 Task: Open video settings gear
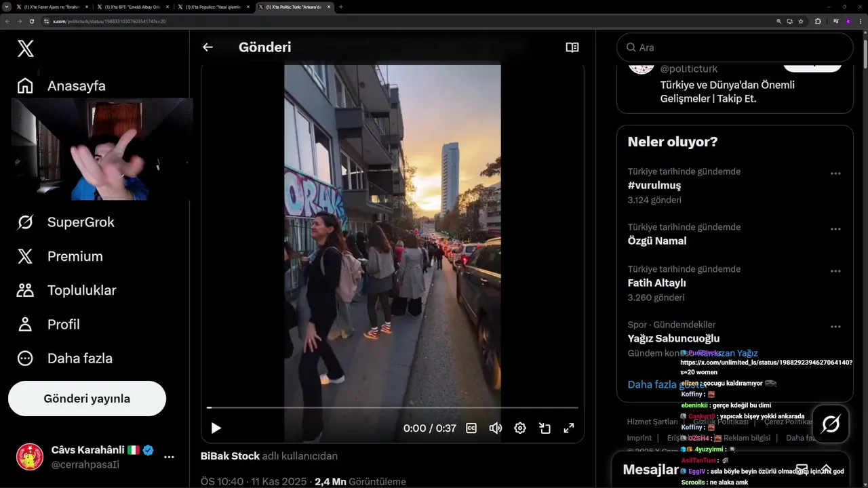pos(520,428)
